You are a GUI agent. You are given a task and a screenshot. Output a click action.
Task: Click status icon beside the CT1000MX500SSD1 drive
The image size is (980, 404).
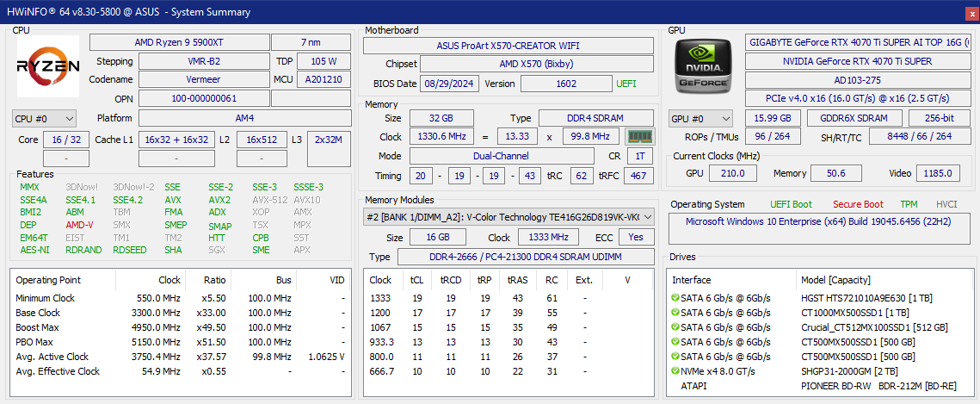pos(675,313)
